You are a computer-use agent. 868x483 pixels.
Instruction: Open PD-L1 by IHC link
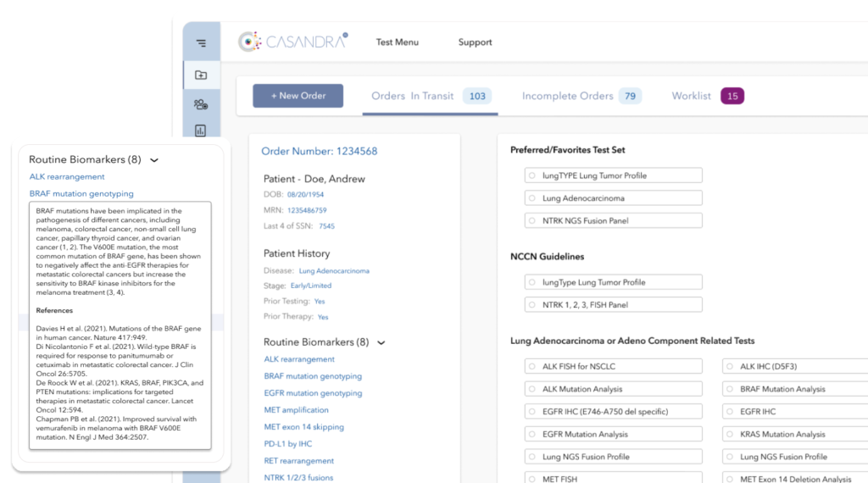coord(288,444)
